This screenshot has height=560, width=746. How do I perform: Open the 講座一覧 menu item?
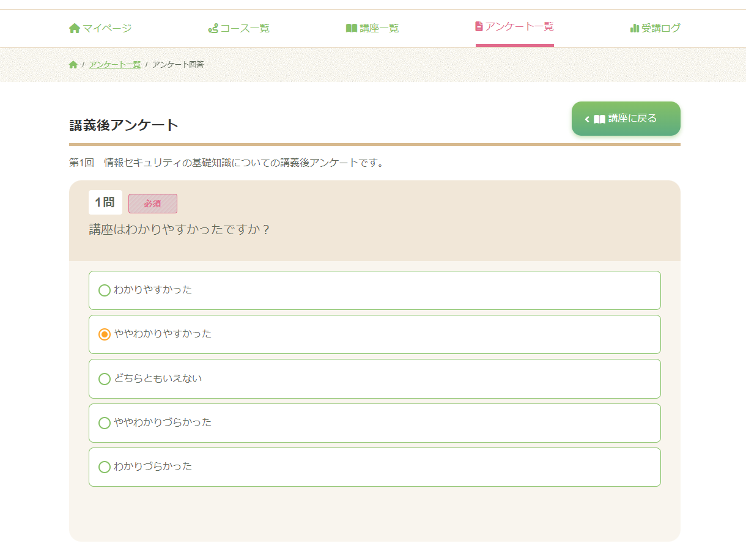click(x=372, y=28)
